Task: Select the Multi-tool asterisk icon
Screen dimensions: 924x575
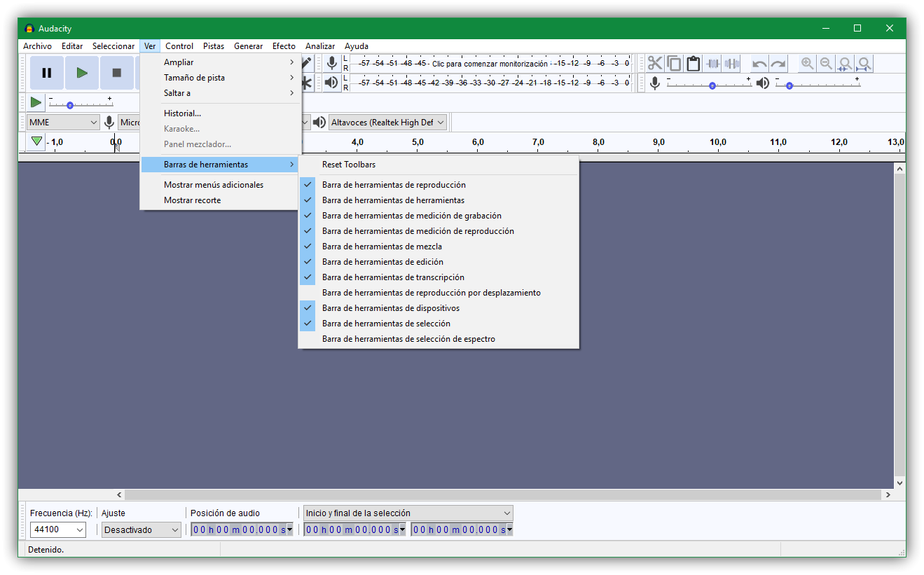Action: [307, 83]
